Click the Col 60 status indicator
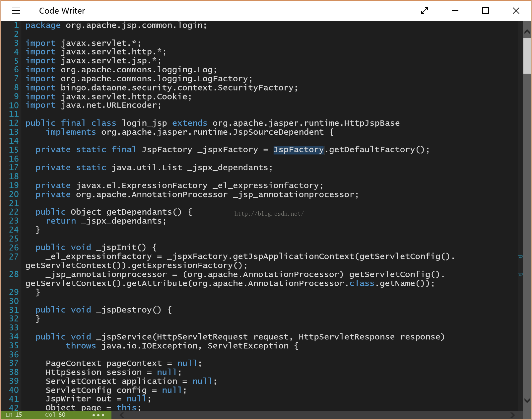This screenshot has height=420, width=532. (x=55, y=415)
